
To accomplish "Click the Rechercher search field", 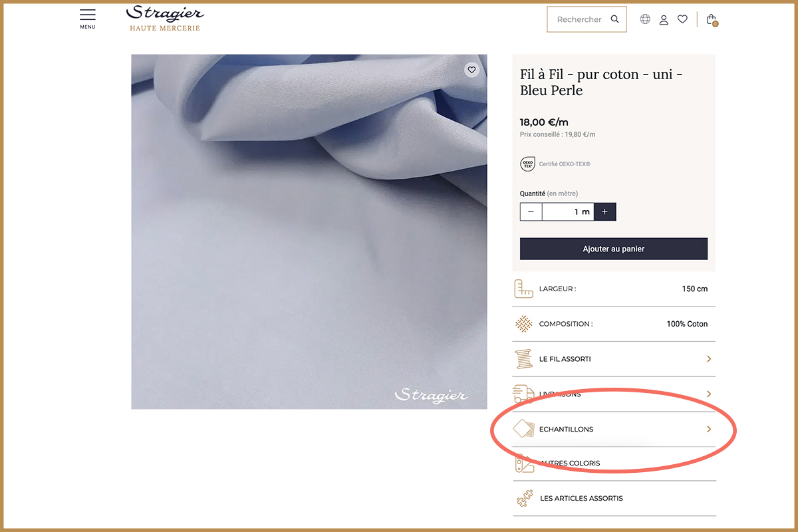I will pos(578,19).
